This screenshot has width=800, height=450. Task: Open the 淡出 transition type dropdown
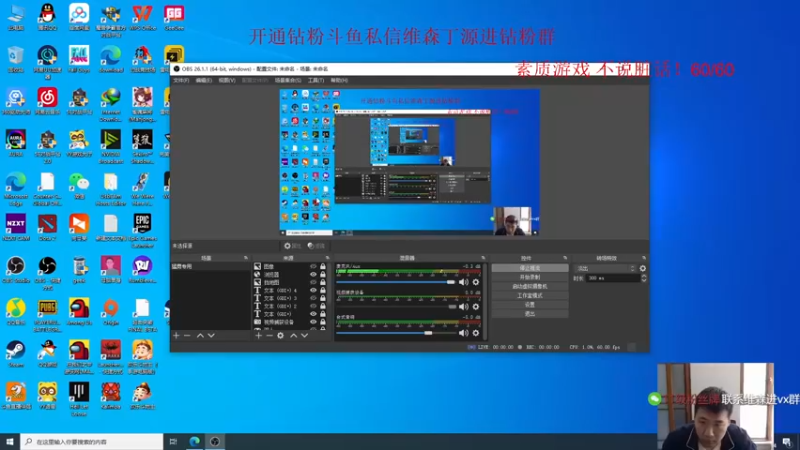tap(606, 268)
